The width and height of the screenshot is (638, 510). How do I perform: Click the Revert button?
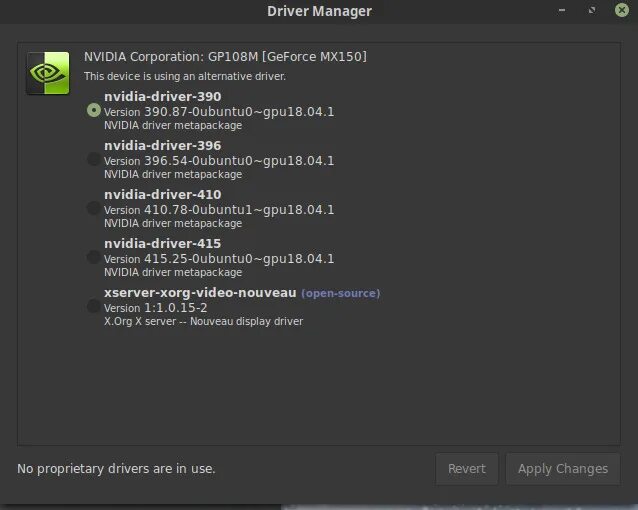(x=467, y=469)
